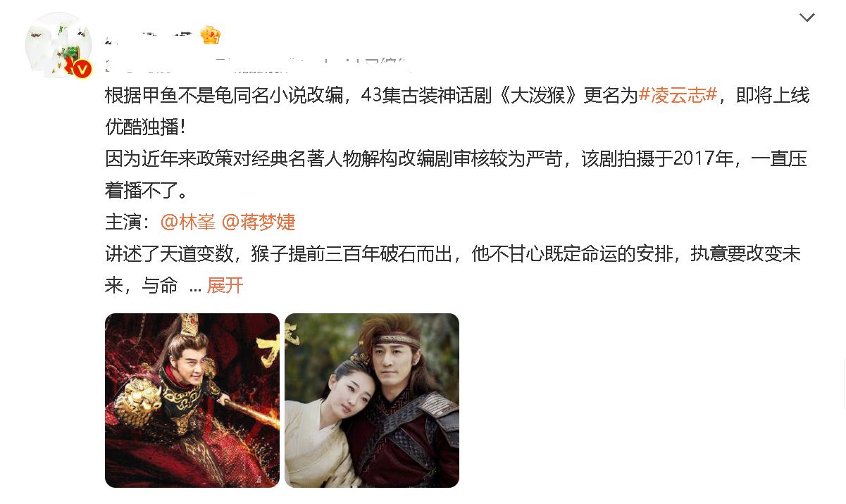Click the blurred timestamp line under the username
This screenshot has width=846, height=504.
(x=257, y=65)
